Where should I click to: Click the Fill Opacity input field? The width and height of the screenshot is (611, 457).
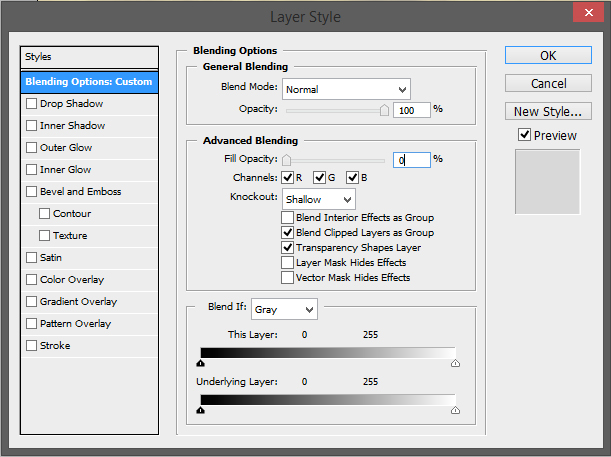click(411, 159)
